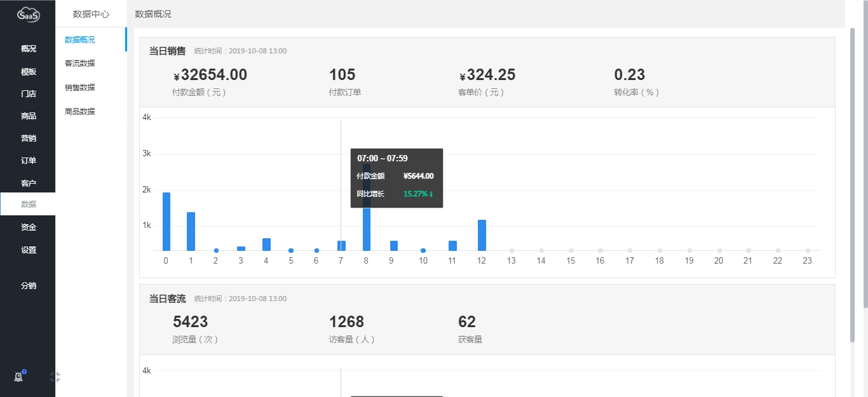This screenshot has height=397, width=868.
Task: Open 设置 settings in the sidebar
Action: [28, 250]
